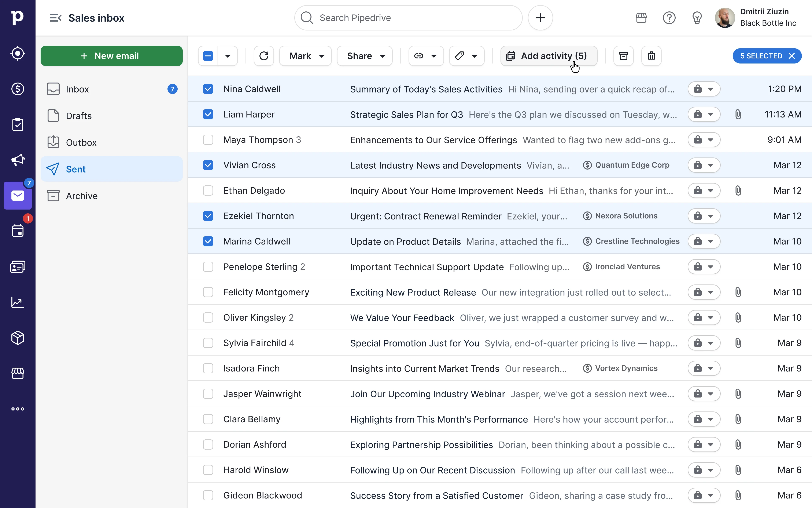Open privacy lock dropdown for Nina Caldwell
812x508 pixels.
(704, 89)
